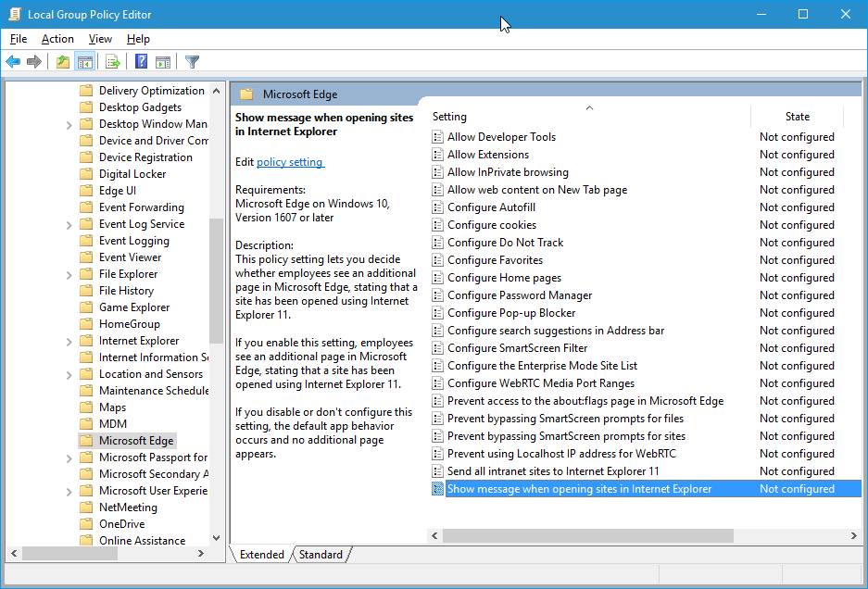868x589 pixels.
Task: Expand the File Explorer tree node
Action: [x=69, y=275]
